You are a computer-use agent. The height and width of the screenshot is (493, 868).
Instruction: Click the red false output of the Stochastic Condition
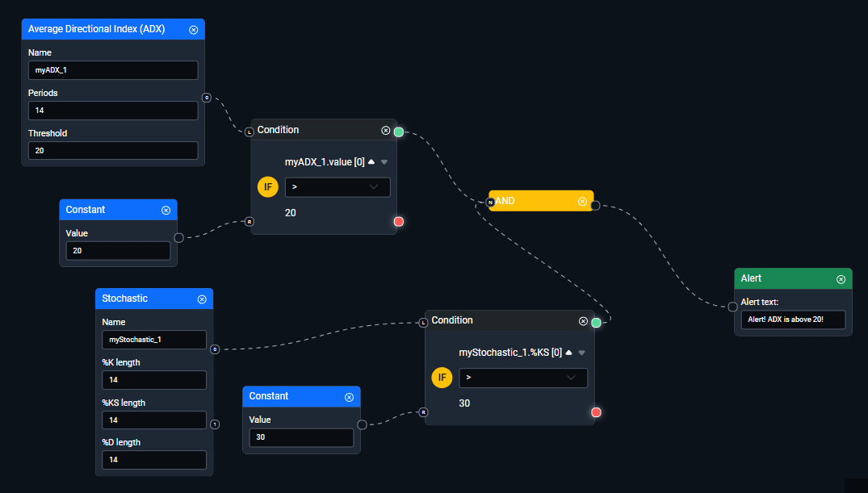596,412
